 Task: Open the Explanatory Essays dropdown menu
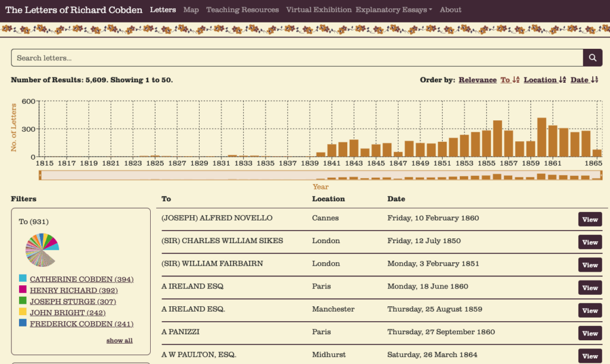point(394,10)
